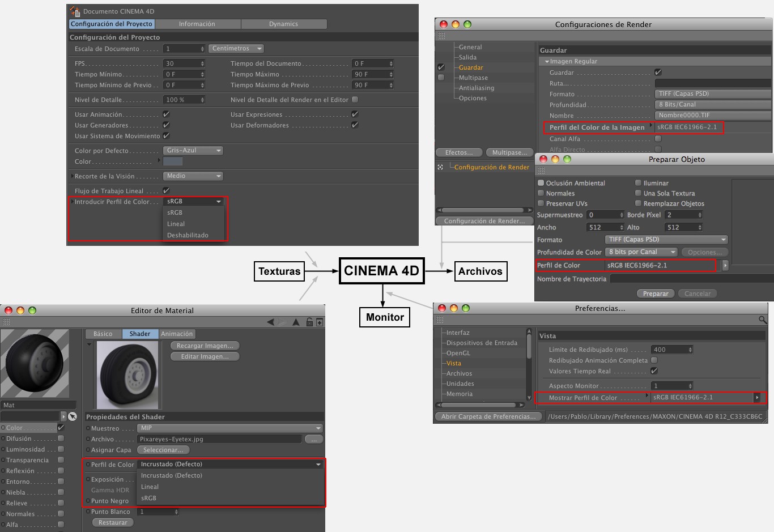Click the CINEMA 4D document icon in title

coord(75,11)
